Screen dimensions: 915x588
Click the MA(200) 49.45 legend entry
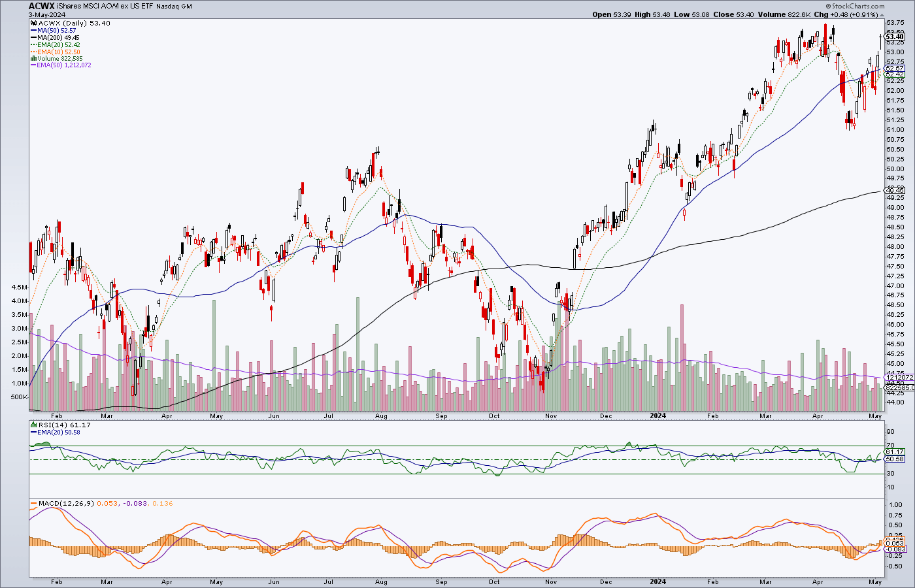pyautogui.click(x=58, y=38)
